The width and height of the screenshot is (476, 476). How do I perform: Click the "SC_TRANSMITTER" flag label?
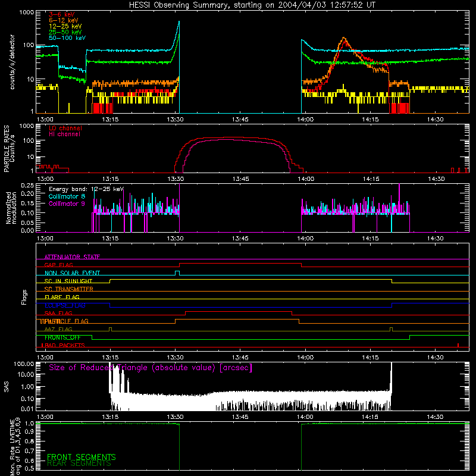click(x=68, y=289)
